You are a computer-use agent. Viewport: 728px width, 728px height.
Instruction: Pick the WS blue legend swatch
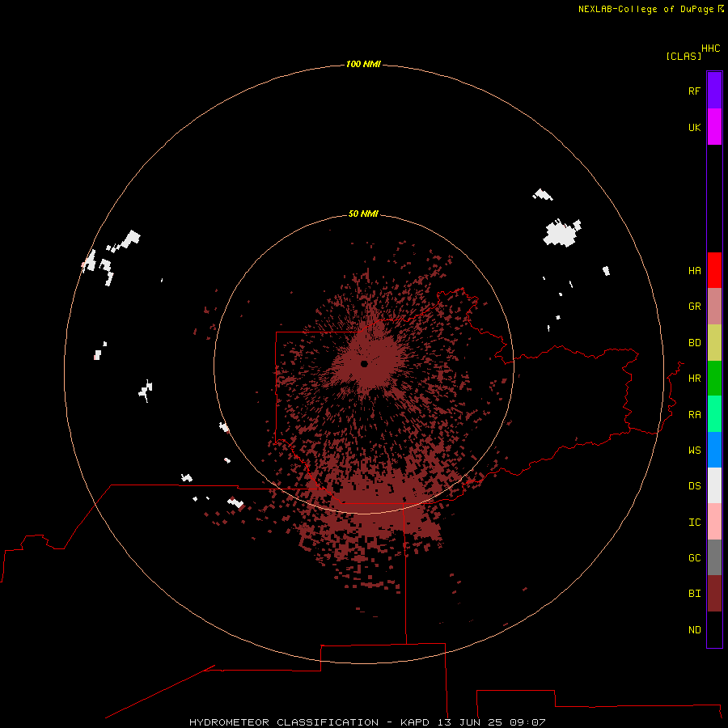click(714, 450)
